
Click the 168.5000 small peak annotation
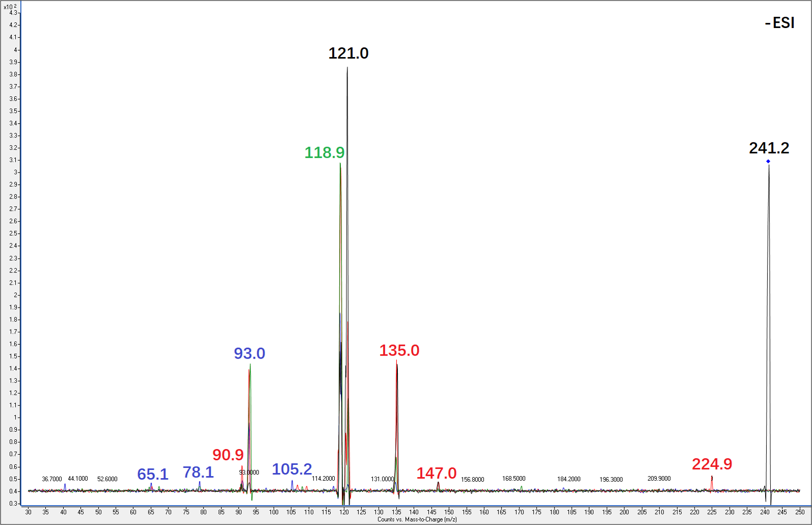coord(513,479)
